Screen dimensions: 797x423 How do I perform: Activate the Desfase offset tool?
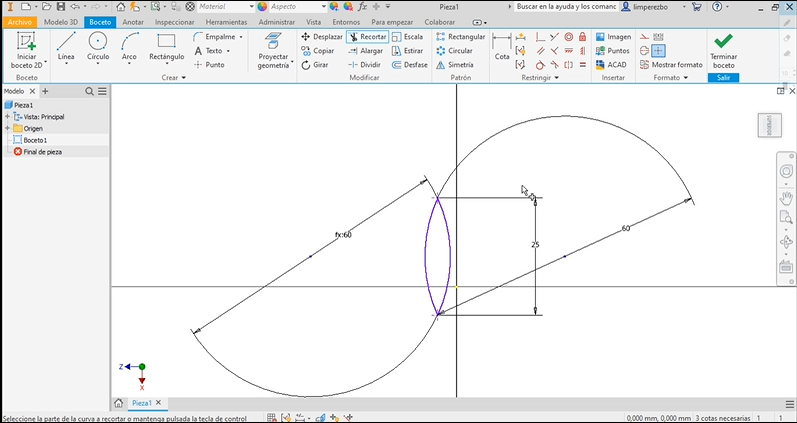coord(410,65)
